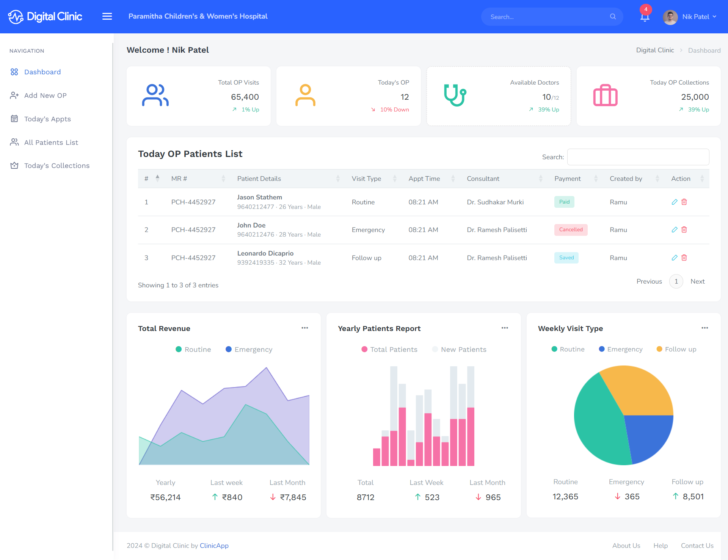728x560 pixels.
Task: Open Total Revenue card options menu
Action: tap(304, 328)
